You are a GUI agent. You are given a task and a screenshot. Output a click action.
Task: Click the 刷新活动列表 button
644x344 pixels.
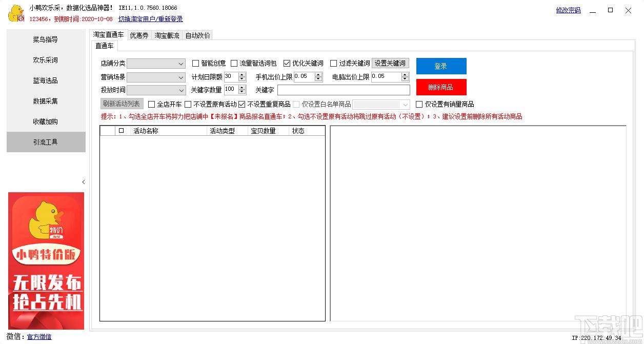pyautogui.click(x=121, y=104)
